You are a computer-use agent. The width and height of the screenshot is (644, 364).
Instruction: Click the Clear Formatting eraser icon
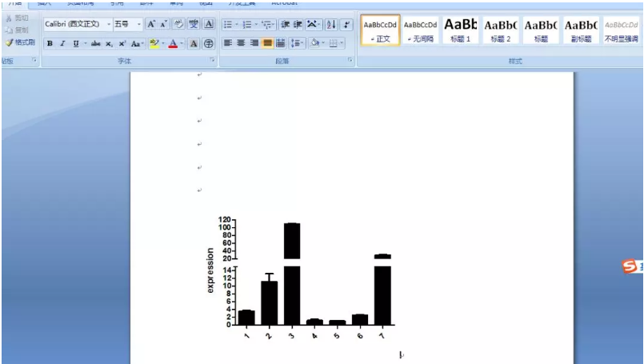point(178,24)
